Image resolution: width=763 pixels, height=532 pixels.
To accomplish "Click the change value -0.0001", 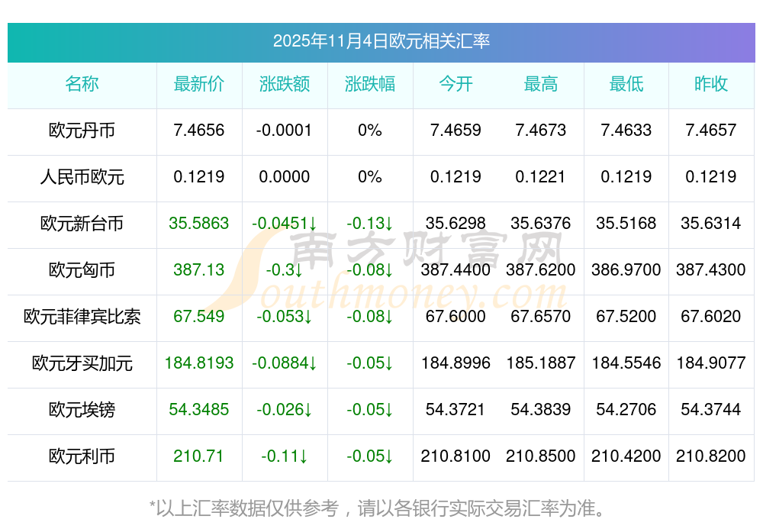I will (x=284, y=131).
